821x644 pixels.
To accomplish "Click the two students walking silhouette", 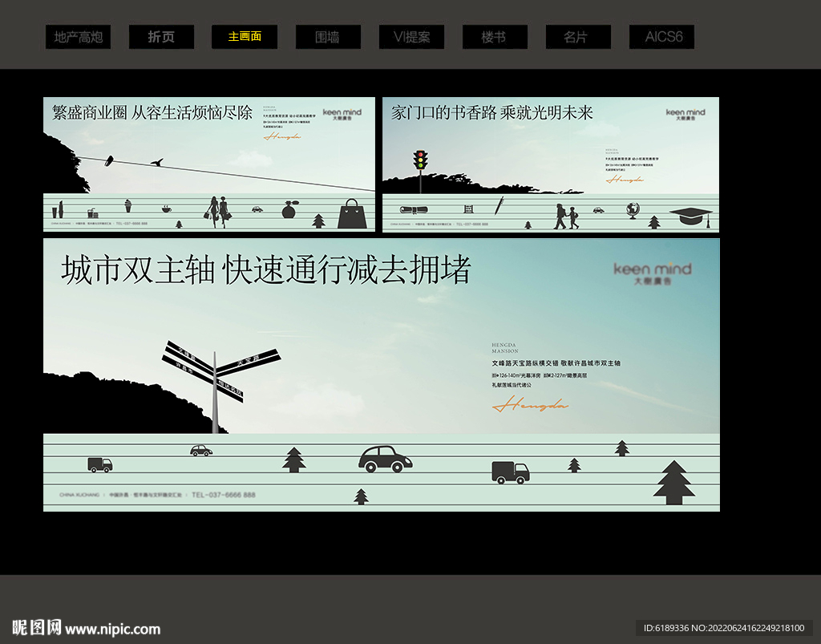I will coord(567,217).
